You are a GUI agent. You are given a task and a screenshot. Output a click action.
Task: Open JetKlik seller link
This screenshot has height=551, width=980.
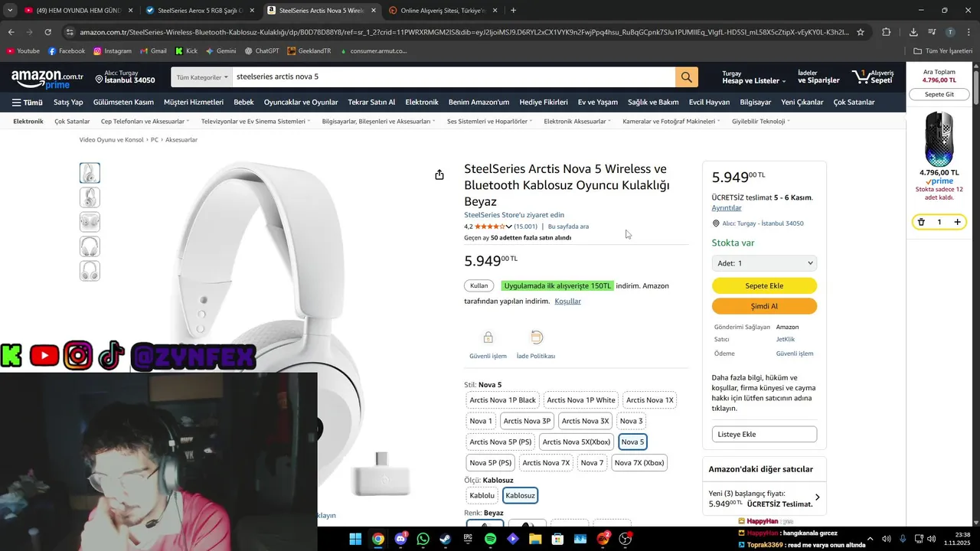pos(786,339)
